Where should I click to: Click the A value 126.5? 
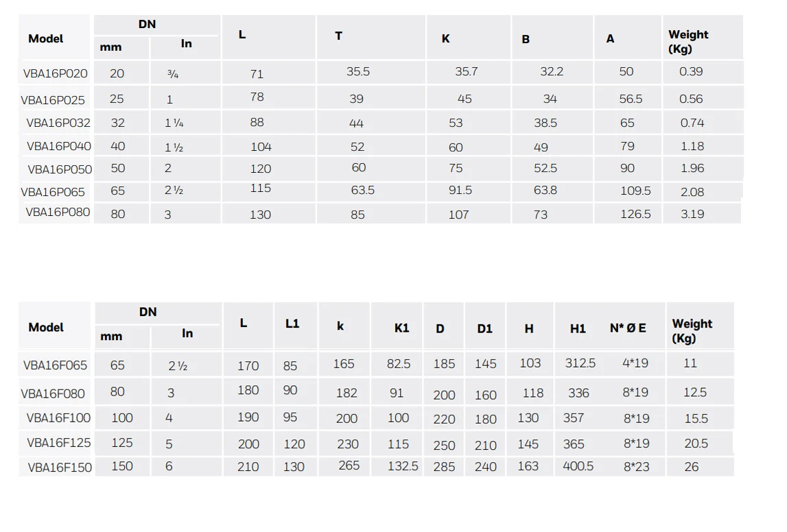(635, 214)
